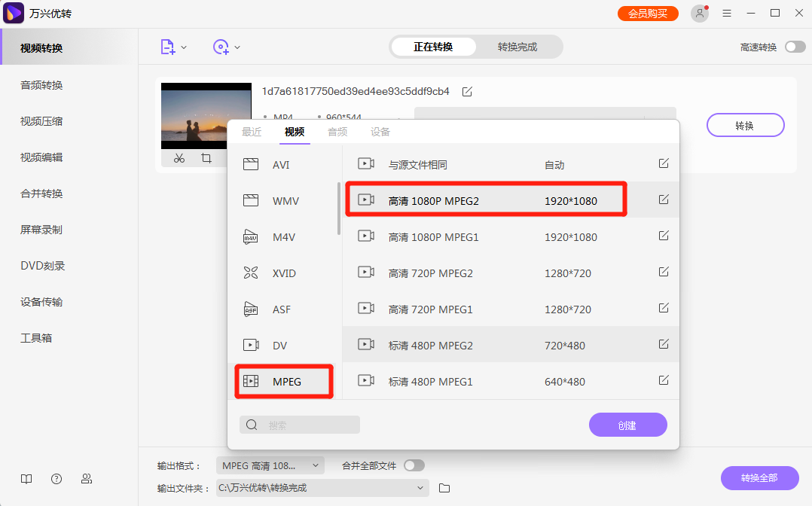
Task: Click the add DVD icon in the toolbar
Action: [x=220, y=47]
